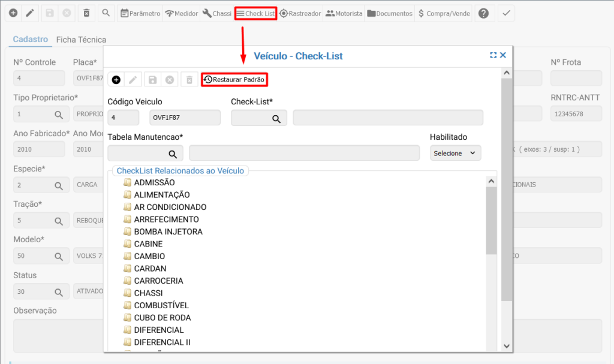Click the add new record plus icon in main toolbar

tap(13, 13)
